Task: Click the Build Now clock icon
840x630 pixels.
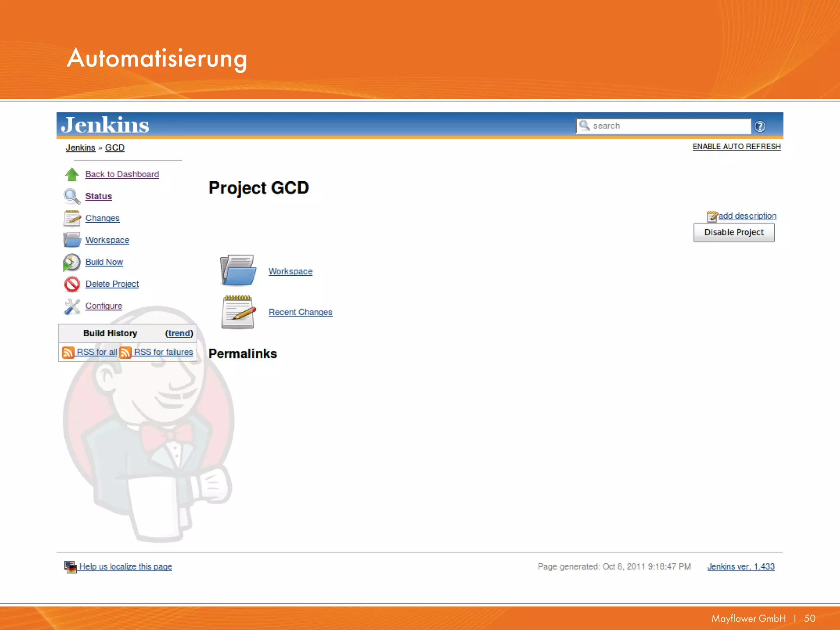Action: (72, 262)
